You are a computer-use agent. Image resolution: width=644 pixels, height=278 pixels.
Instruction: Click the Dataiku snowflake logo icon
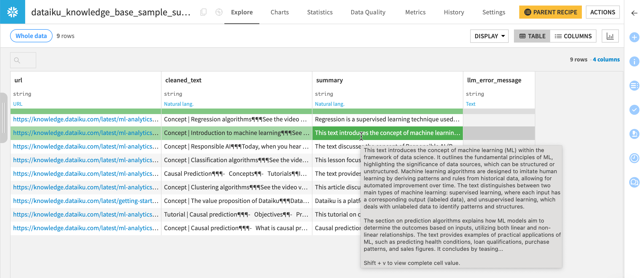(12, 12)
